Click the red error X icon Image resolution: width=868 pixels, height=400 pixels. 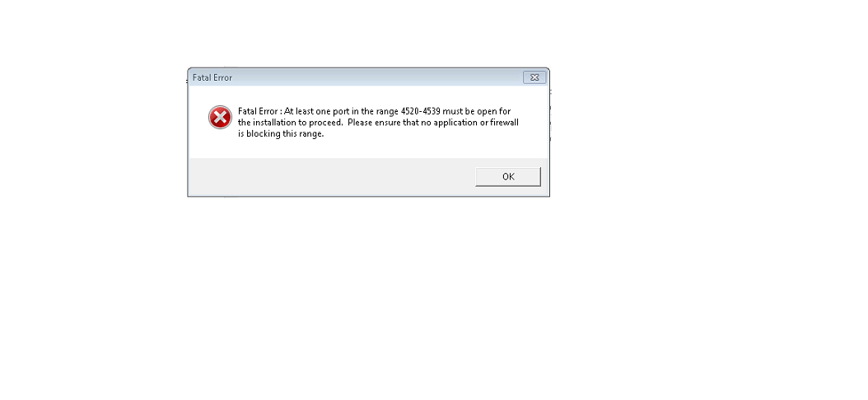(220, 118)
